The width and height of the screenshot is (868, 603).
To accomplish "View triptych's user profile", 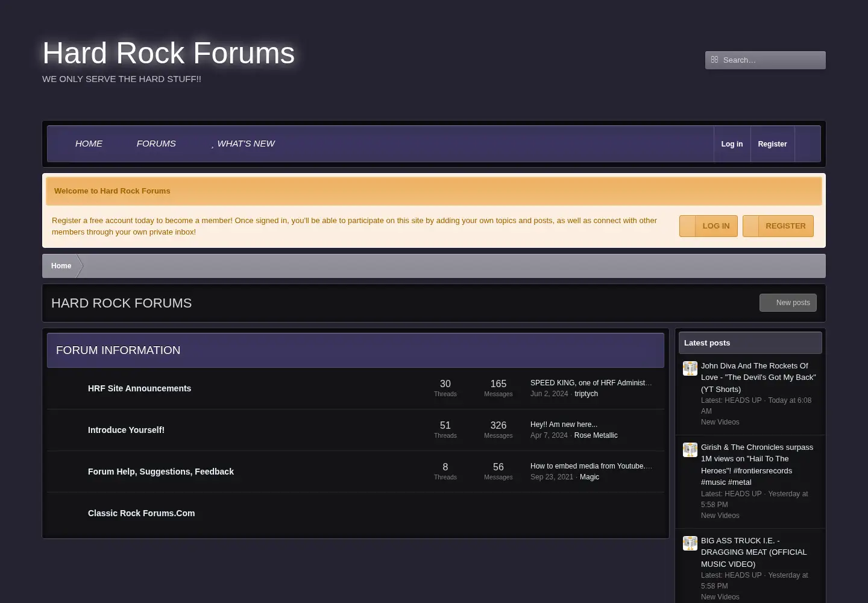I will (x=586, y=394).
